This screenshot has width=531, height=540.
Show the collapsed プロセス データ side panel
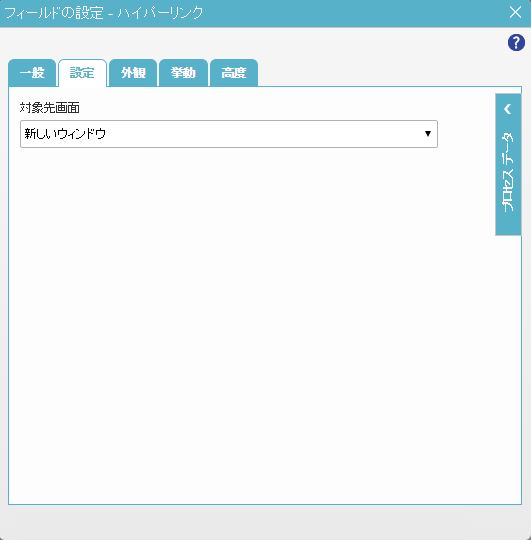pos(508,164)
